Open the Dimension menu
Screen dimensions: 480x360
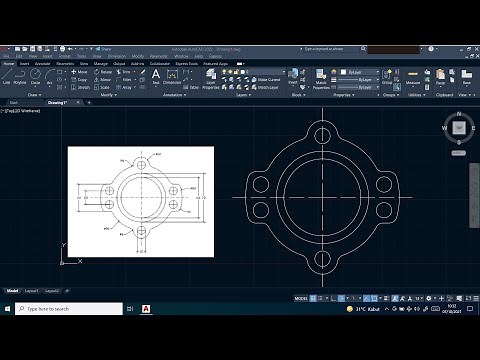pos(117,56)
